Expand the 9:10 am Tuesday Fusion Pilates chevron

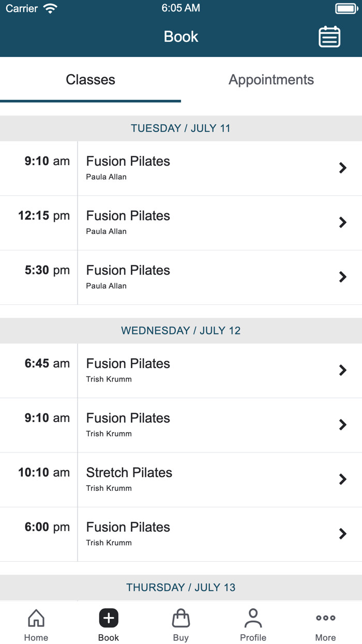(x=342, y=168)
